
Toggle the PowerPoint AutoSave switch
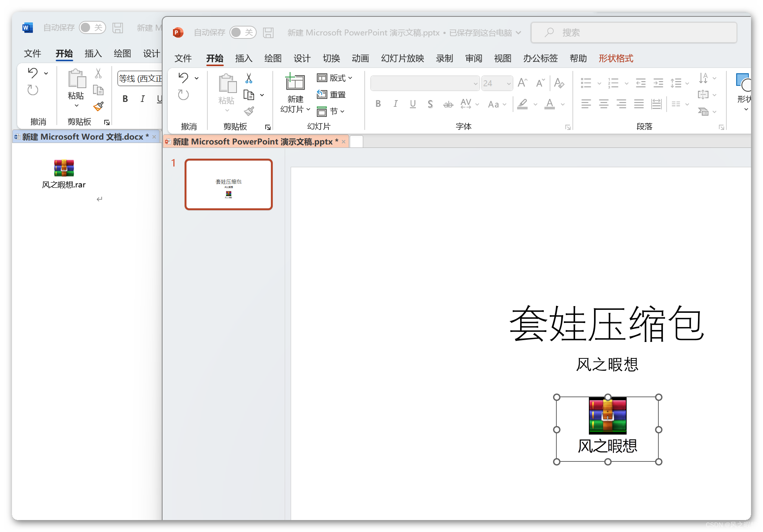click(243, 33)
